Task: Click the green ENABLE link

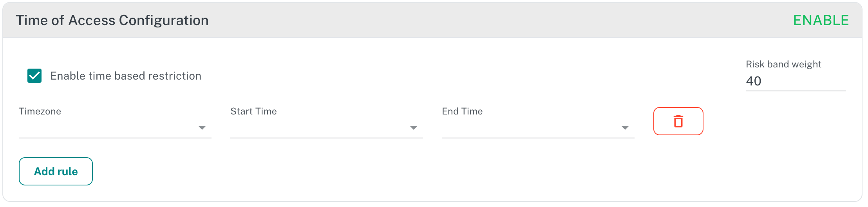Action: point(821,20)
